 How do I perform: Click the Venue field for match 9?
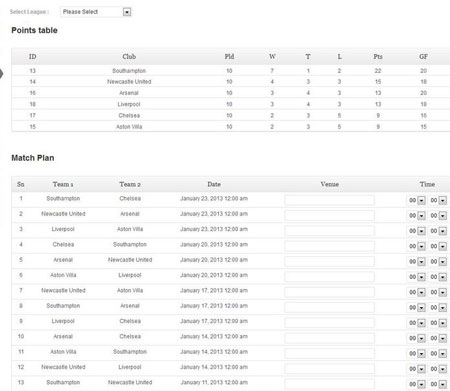point(329,323)
